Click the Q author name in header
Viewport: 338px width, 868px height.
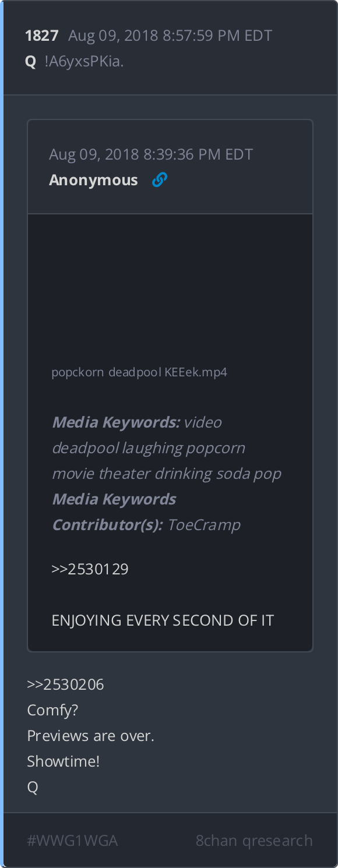pyautogui.click(x=31, y=61)
